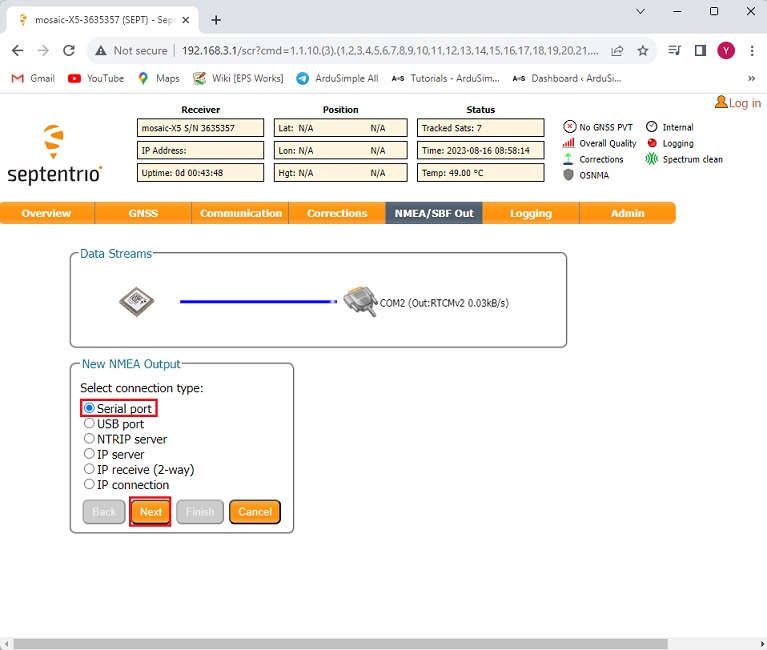Click the Overall Quality signal bars icon
Viewport: 767px width, 650px height.
point(570,143)
